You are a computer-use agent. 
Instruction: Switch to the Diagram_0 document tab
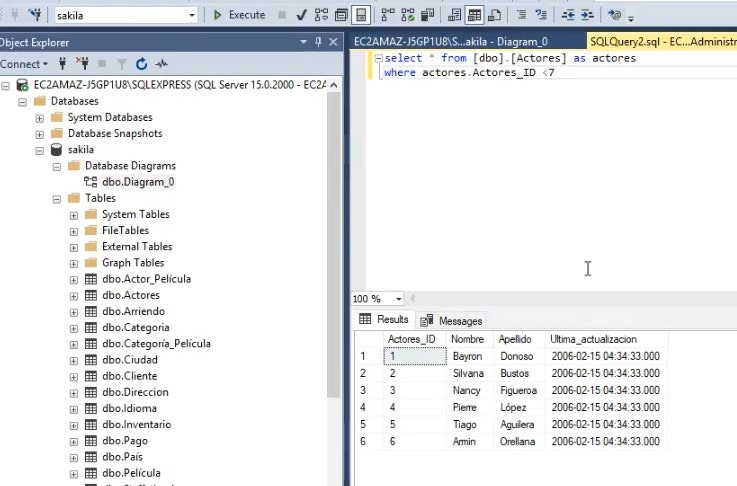(x=450, y=42)
